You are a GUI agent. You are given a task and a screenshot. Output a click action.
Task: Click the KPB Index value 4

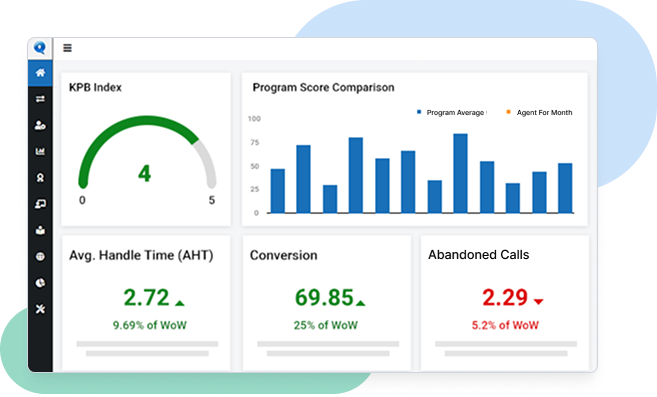145,173
